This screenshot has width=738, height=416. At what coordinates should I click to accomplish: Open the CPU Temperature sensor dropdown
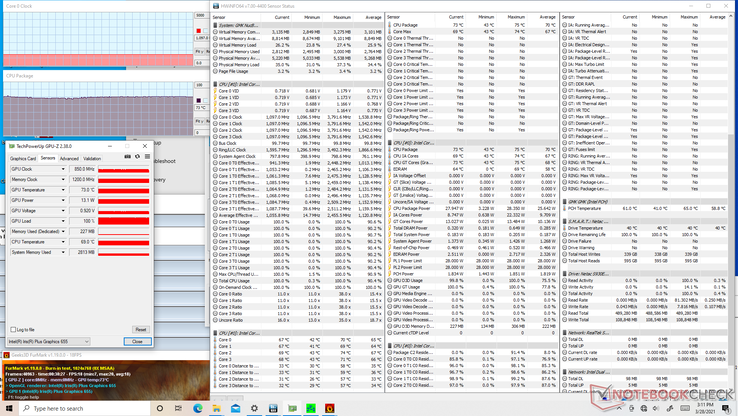tap(63, 241)
